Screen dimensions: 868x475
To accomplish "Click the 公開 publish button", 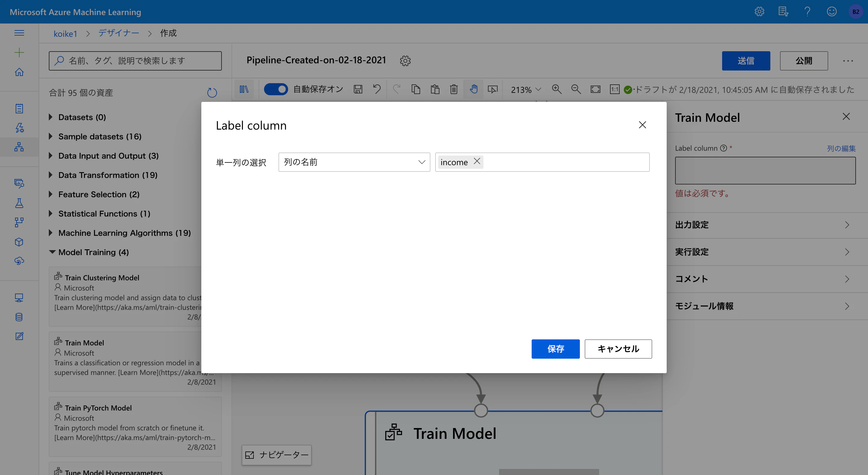I will coord(804,61).
